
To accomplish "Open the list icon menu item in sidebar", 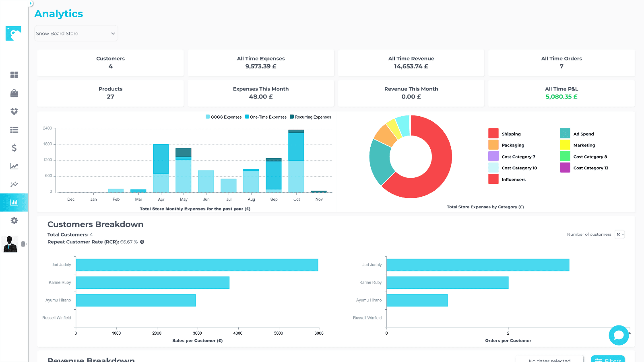I will (14, 130).
